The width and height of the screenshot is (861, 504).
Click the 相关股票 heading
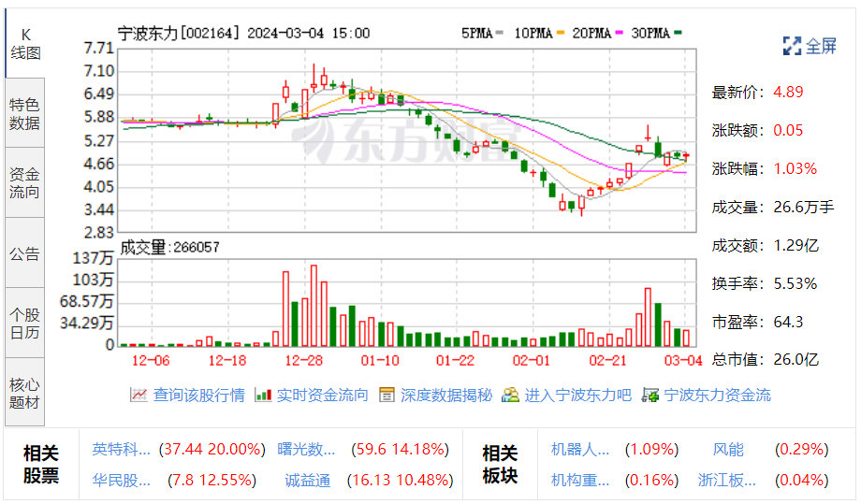pyautogui.click(x=40, y=464)
